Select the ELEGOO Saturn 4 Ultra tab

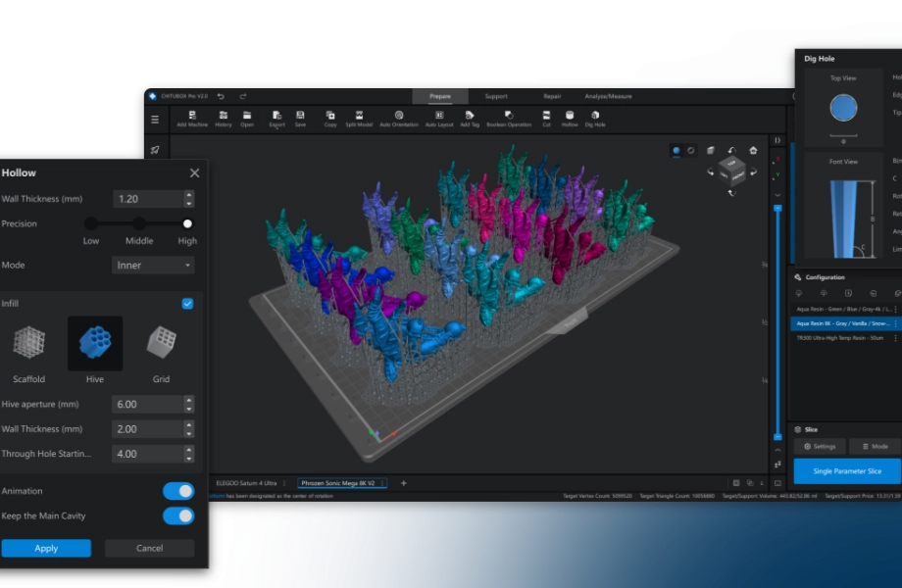pos(245,483)
